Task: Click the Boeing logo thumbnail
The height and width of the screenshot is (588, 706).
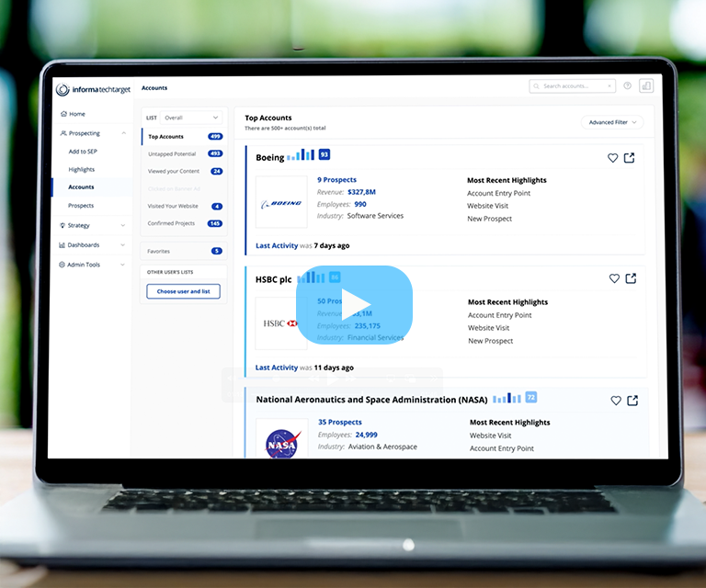Action: 282,202
